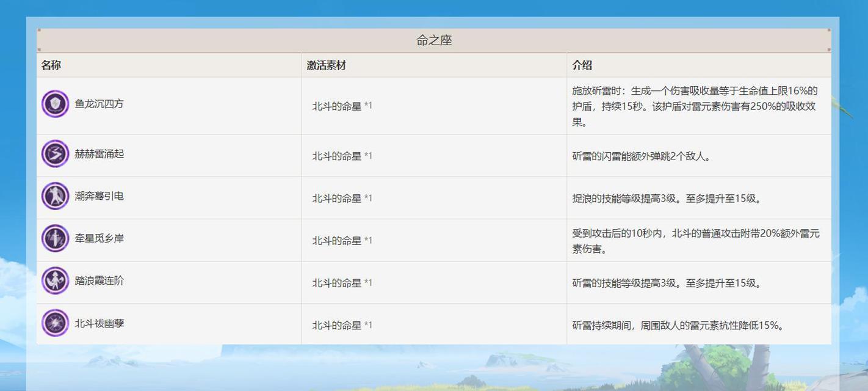Click the 北斗祓幽孽 constellation icon
Image resolution: width=868 pixels, height=391 pixels.
click(55, 323)
